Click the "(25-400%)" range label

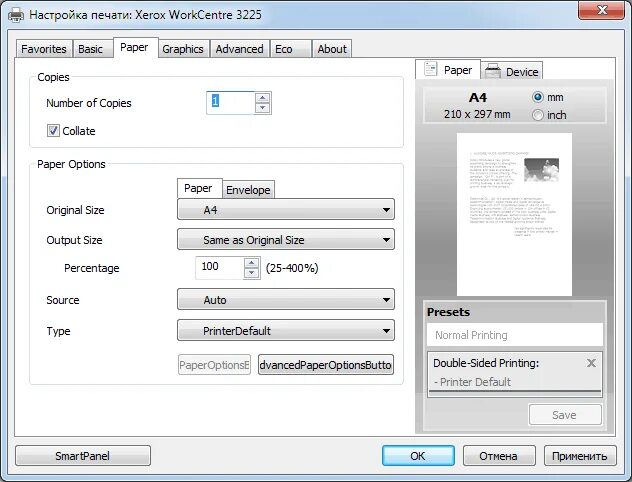(292, 268)
